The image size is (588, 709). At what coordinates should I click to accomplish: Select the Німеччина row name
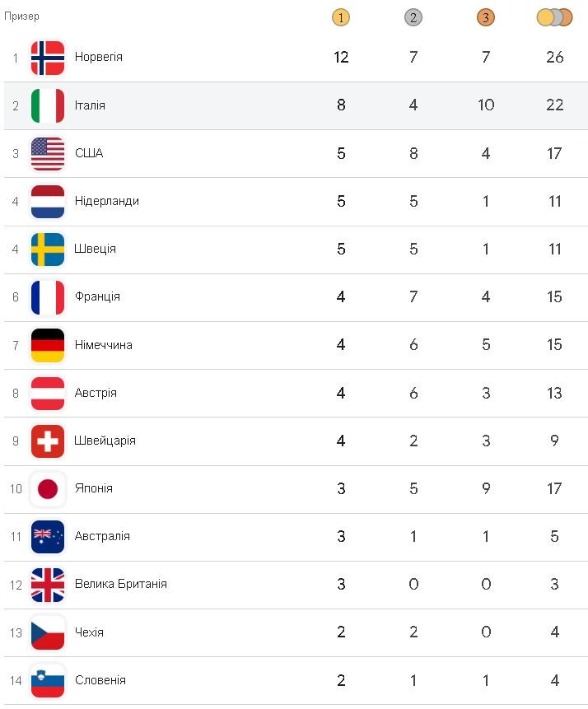(104, 345)
